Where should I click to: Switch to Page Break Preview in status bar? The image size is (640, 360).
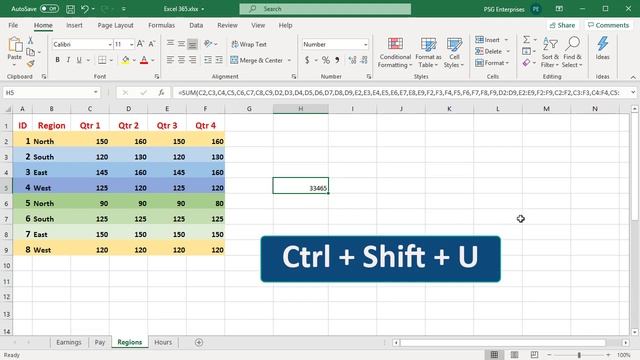[x=534, y=355]
